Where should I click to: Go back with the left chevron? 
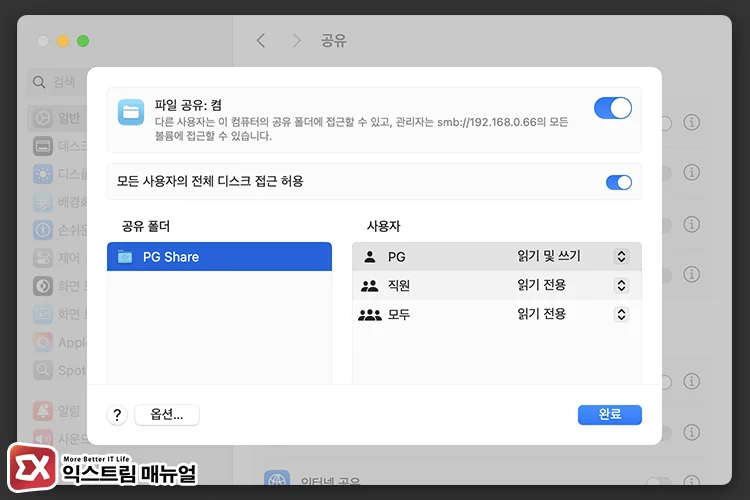[261, 40]
